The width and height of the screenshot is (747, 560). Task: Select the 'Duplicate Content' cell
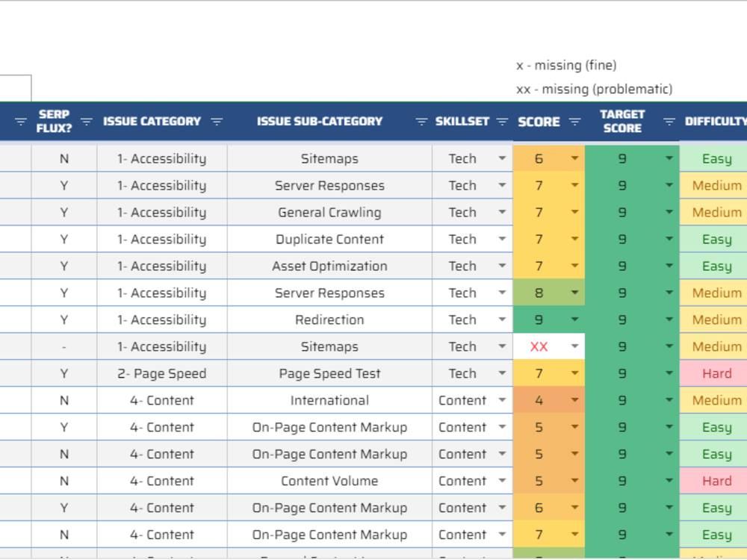click(329, 239)
